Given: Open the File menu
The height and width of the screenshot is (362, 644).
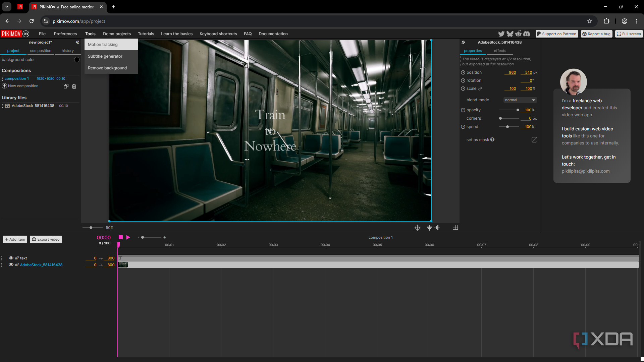Looking at the screenshot, I should point(42,34).
